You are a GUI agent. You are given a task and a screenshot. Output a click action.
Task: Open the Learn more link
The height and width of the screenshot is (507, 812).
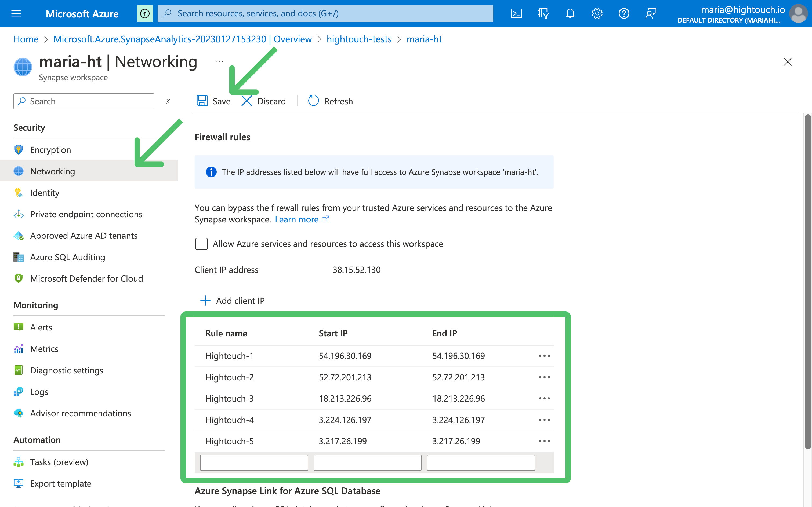pos(297,219)
